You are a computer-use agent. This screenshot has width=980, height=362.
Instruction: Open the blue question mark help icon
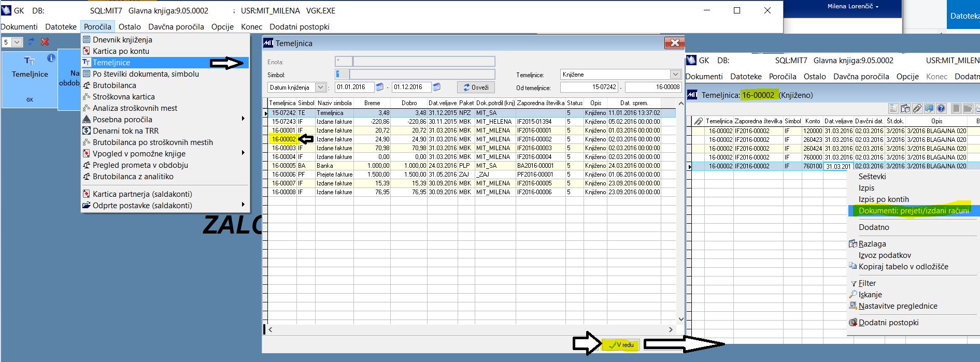942,108
